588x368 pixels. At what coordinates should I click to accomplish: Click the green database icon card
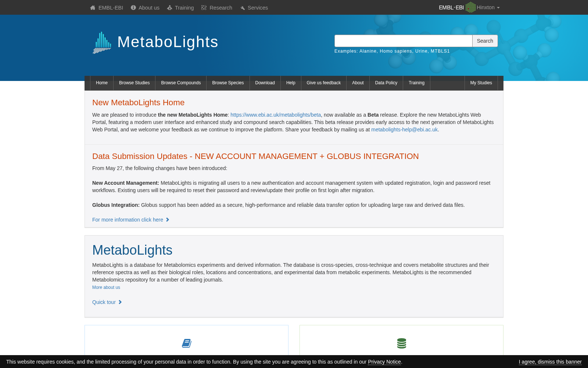point(402,343)
